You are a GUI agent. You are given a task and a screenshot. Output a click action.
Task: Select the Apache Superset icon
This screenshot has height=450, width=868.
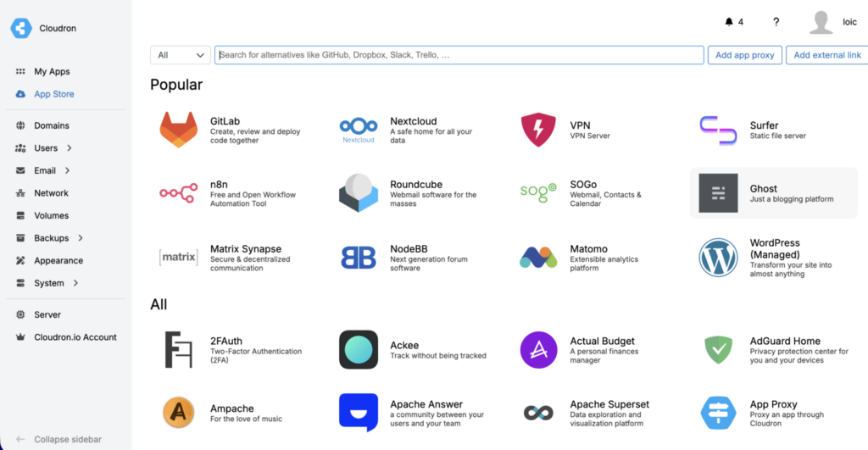(538, 413)
